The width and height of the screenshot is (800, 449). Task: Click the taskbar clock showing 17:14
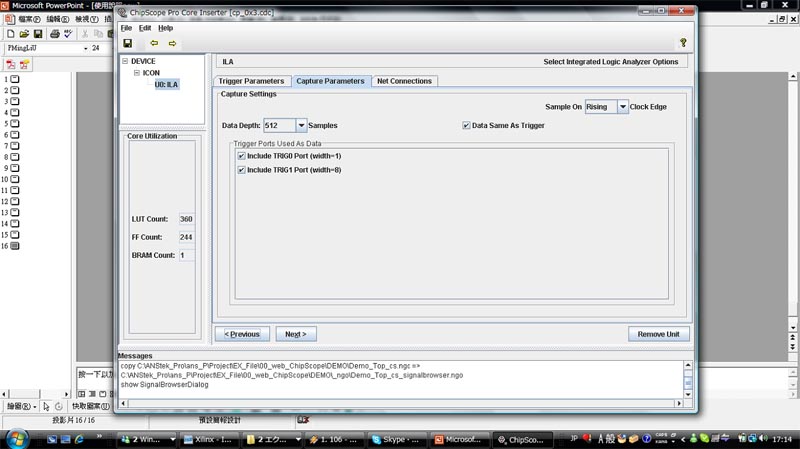pyautogui.click(x=782, y=439)
